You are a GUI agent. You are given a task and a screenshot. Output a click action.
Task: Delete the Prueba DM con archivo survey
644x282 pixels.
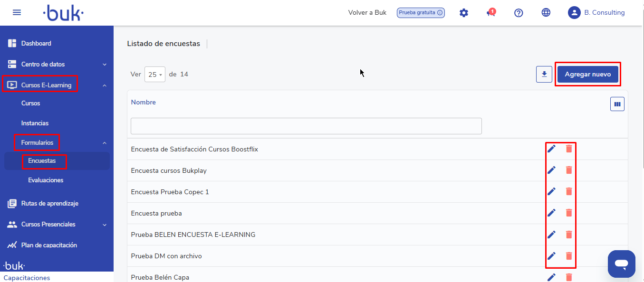coord(569,256)
